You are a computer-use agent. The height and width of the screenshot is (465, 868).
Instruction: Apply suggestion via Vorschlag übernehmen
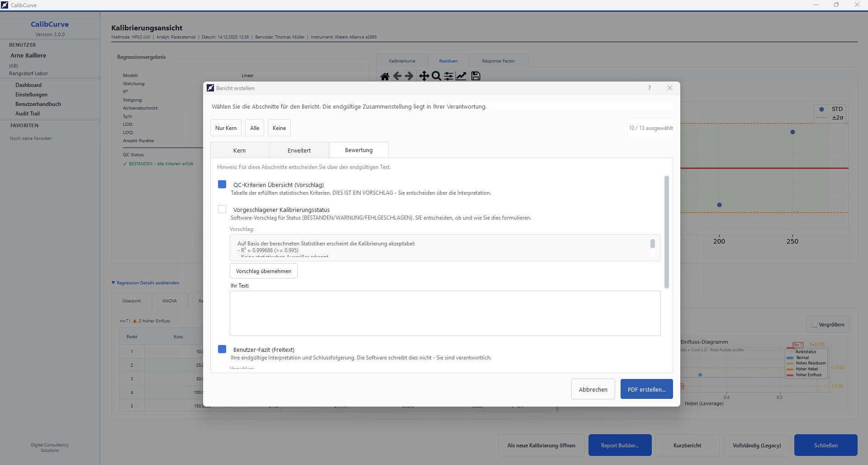[263, 271]
